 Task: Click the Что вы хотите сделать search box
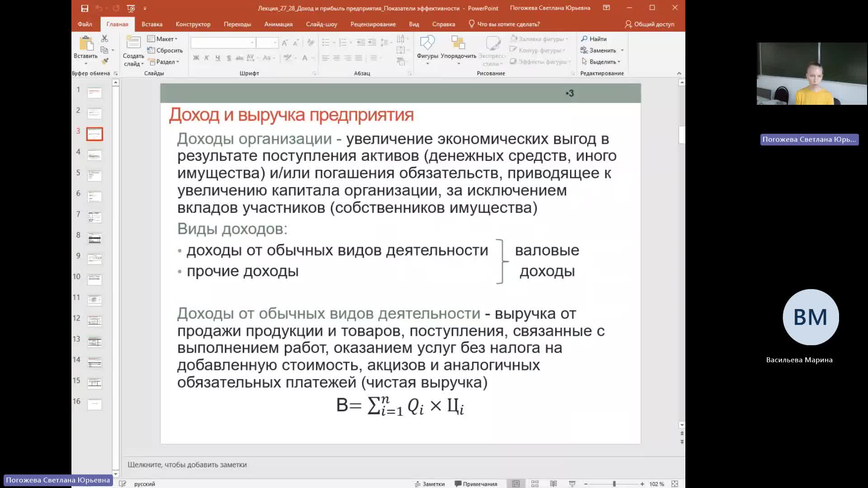[x=505, y=24]
